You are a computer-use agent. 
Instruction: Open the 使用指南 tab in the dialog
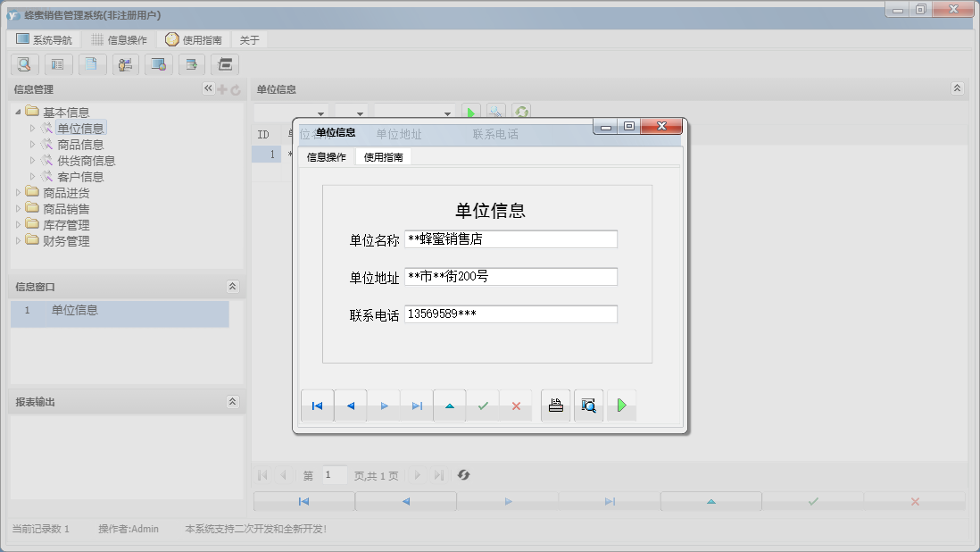(382, 155)
